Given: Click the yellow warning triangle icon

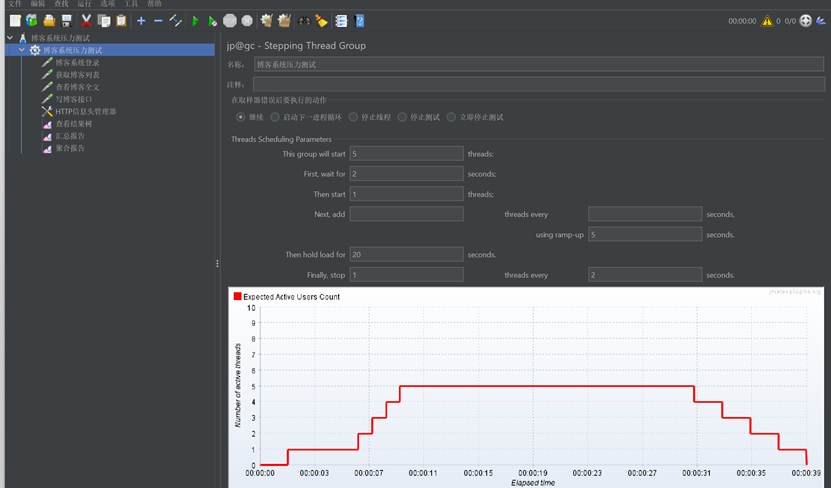Looking at the screenshot, I should pyautogui.click(x=767, y=21).
